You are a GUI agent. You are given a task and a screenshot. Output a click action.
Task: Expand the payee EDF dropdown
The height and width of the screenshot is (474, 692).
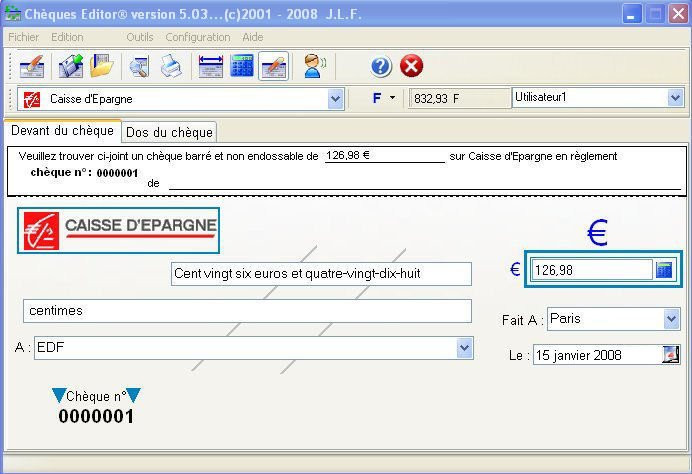tap(464, 348)
